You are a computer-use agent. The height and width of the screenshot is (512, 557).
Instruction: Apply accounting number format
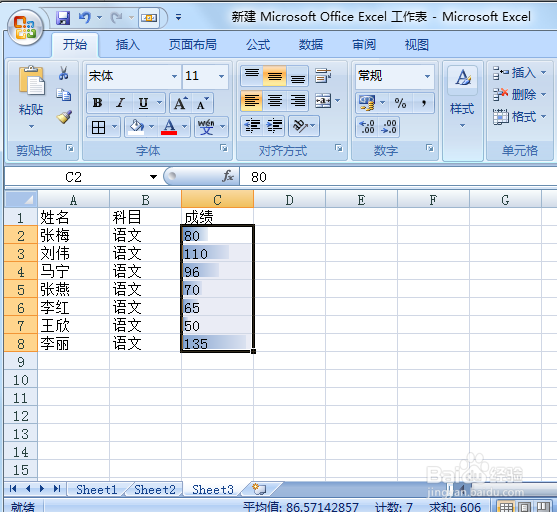pos(367,103)
